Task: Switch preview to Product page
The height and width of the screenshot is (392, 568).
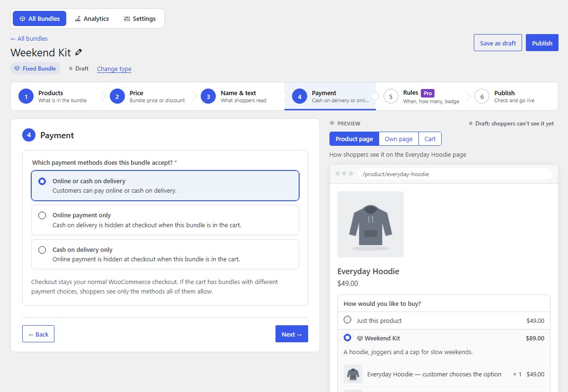Action: (x=354, y=139)
